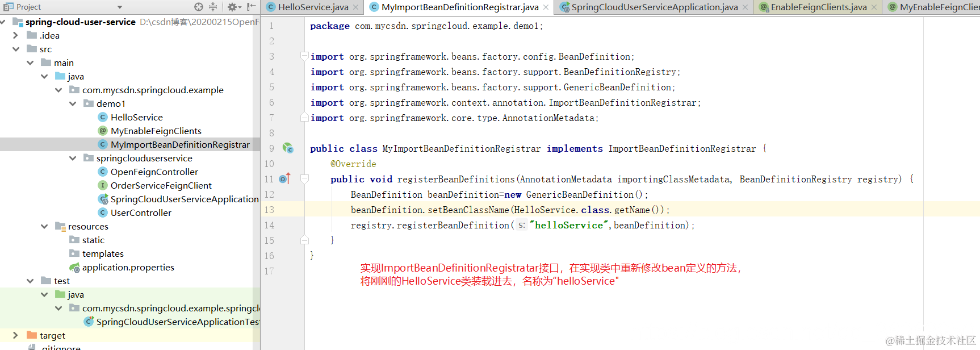Click the annotation icon beside MyEnableFeignClients
Screen dimensions: 980x350
[103, 131]
